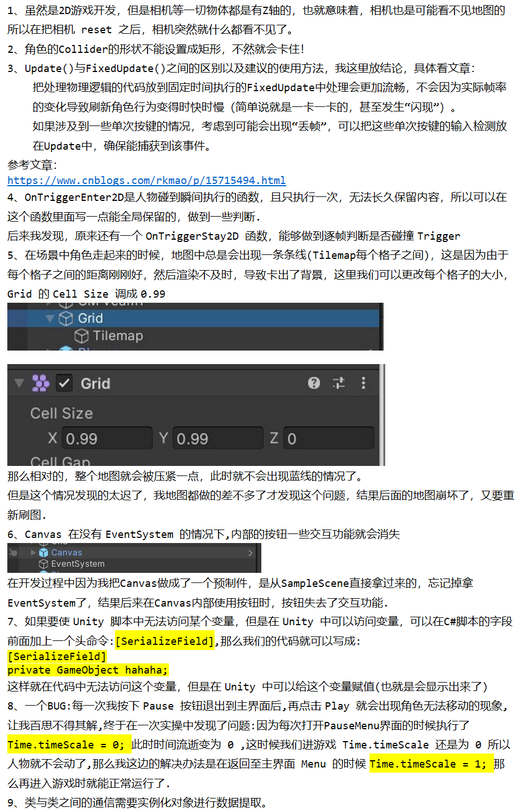Expand the Canvas prefab in the hierarchy
Image resolution: width=521 pixels, height=812 pixels.
[x=33, y=553]
